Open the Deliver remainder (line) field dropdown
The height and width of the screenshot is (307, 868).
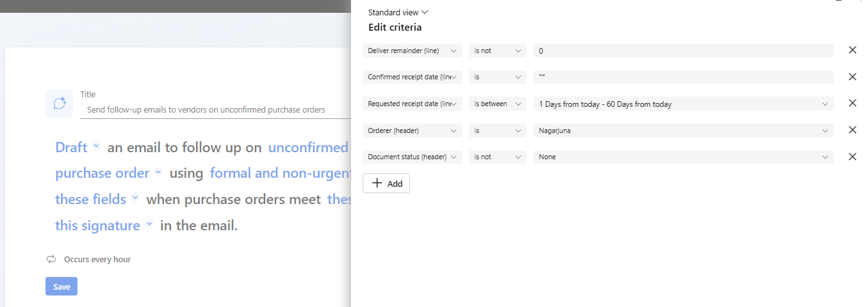tap(412, 51)
